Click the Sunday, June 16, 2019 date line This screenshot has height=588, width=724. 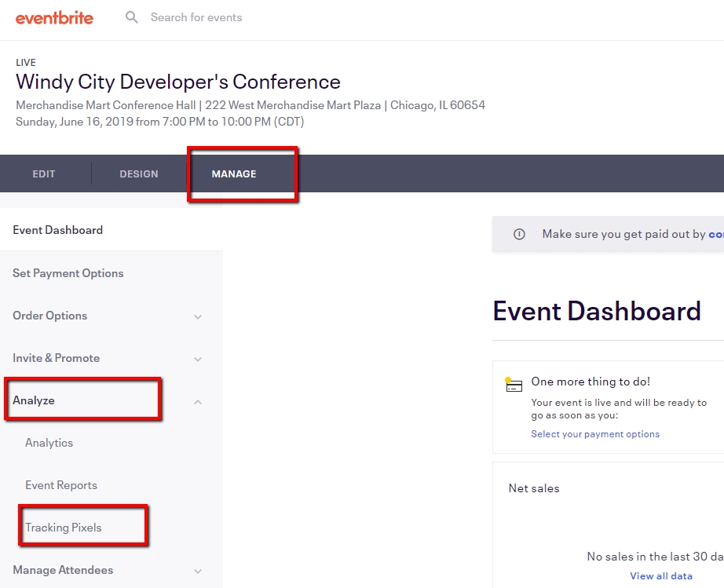coord(159,122)
